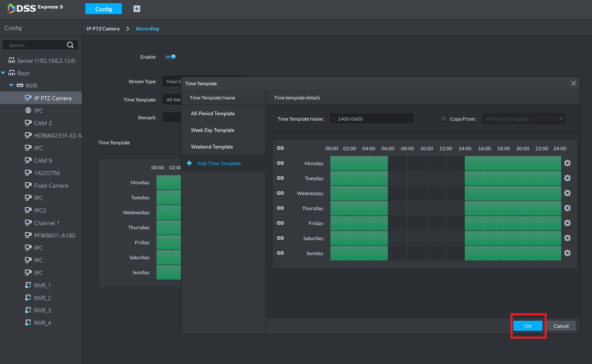
Task: Click Monday's afternoon green time block
Action: click(513, 163)
